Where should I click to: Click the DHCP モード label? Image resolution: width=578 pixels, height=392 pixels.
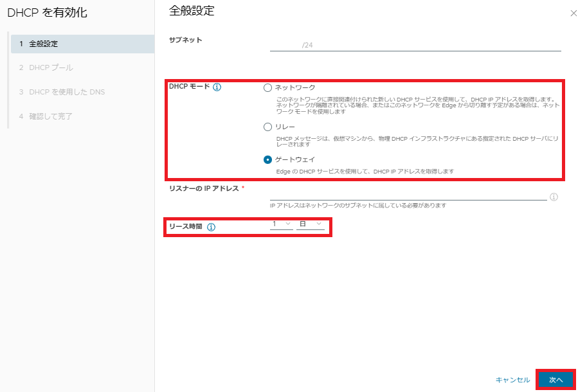point(189,87)
